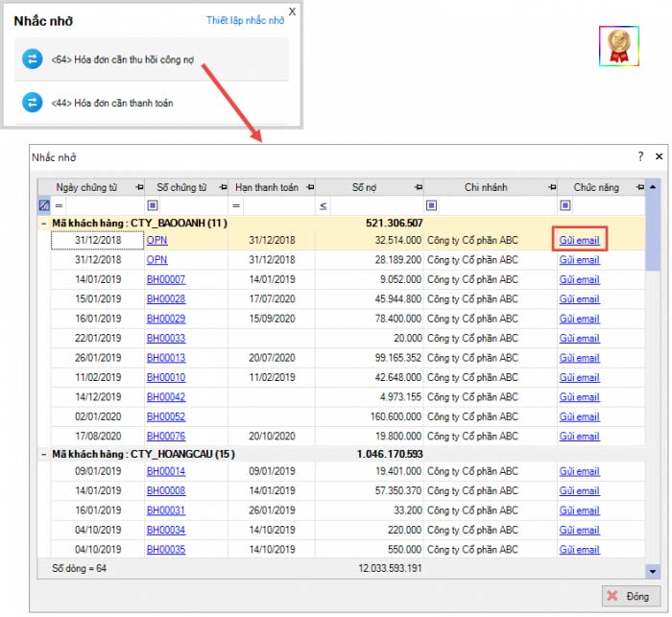
Task: Collapse the CTY_HOANGCAU customer group
Action: (x=44, y=454)
